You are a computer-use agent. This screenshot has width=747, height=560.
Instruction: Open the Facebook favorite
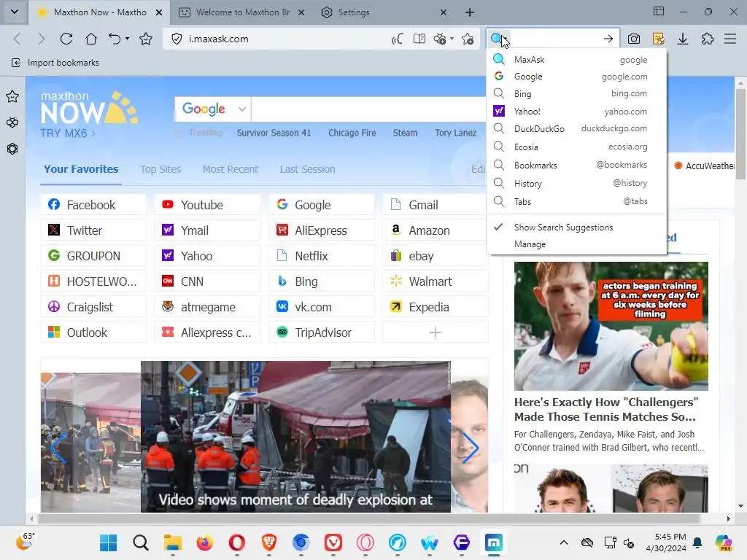point(93,205)
